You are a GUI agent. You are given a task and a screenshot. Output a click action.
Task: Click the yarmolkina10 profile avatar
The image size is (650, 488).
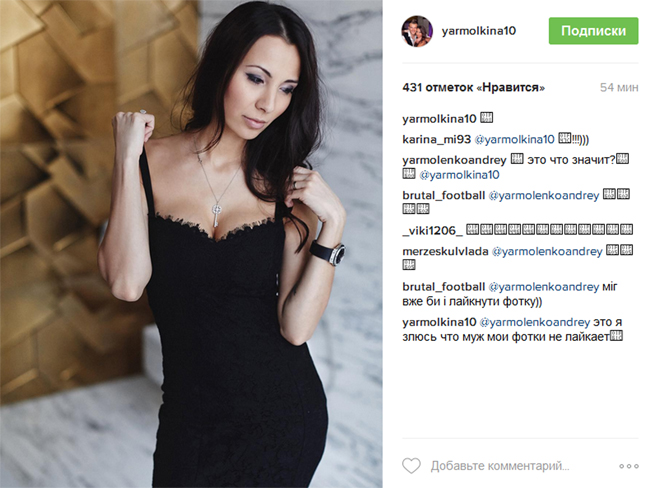click(417, 31)
